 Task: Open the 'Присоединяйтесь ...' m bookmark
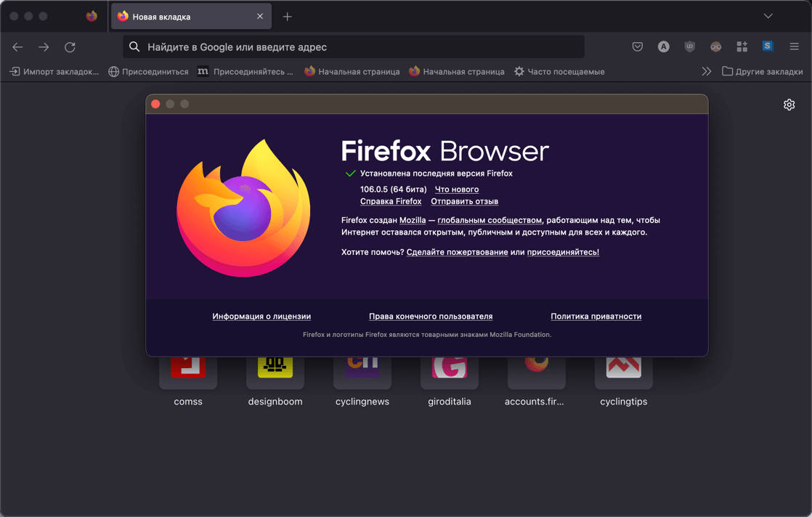tap(245, 71)
